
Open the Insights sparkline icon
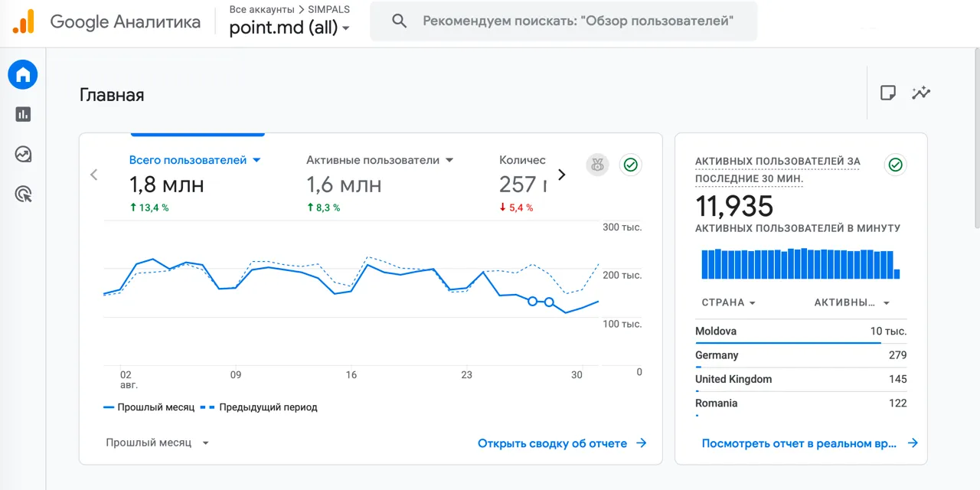click(921, 93)
